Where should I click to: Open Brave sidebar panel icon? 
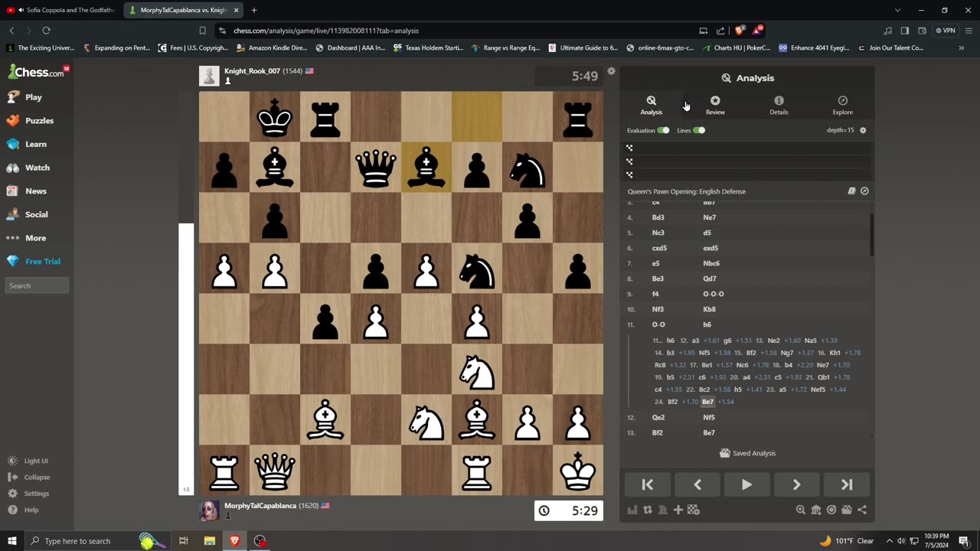click(904, 31)
